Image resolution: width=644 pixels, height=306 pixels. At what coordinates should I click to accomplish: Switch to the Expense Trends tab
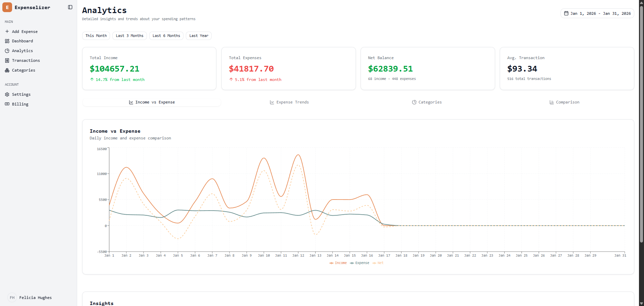(289, 102)
